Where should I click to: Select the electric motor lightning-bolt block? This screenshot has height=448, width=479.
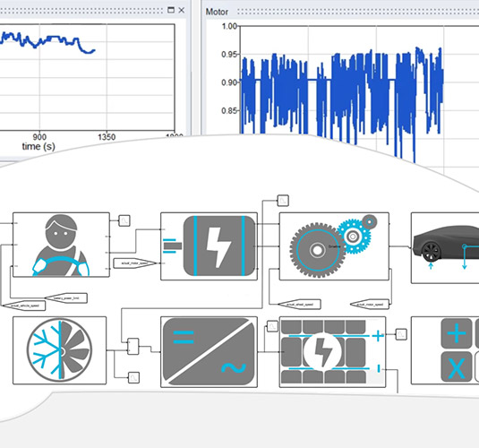pos(209,246)
